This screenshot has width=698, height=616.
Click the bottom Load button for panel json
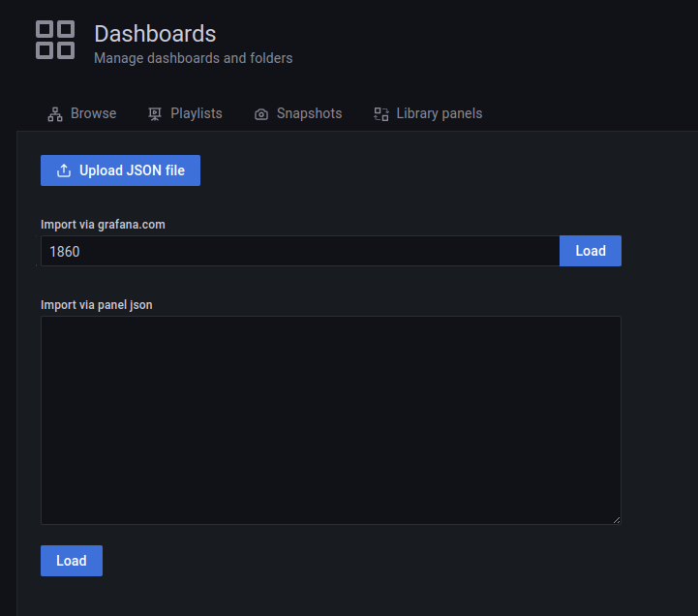(x=72, y=561)
